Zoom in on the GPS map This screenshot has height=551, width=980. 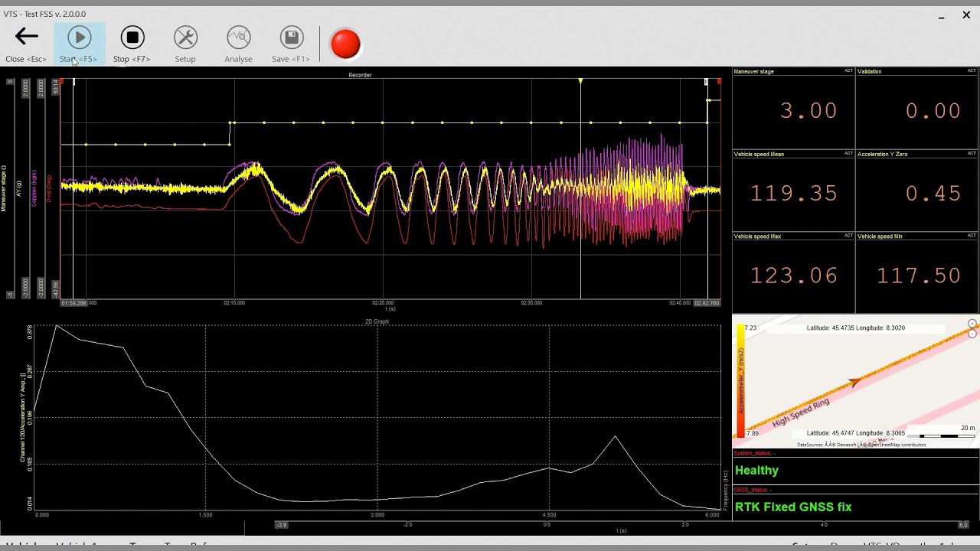pyautogui.click(x=972, y=324)
